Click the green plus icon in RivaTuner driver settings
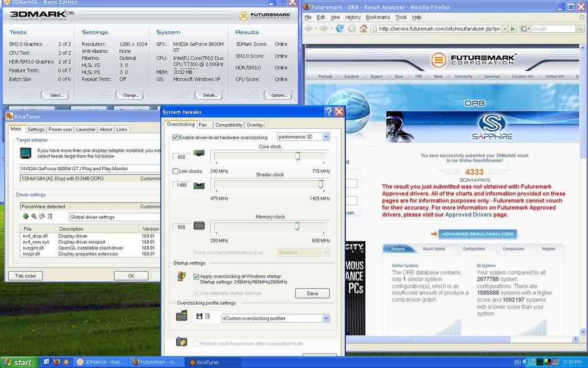The image size is (588, 368). (x=25, y=216)
